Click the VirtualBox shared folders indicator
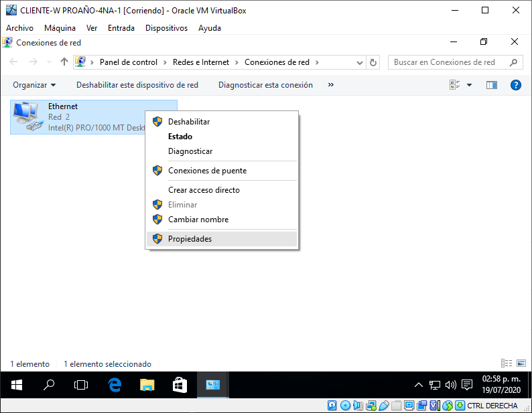Viewport: 532px width, 413px height. point(396,405)
